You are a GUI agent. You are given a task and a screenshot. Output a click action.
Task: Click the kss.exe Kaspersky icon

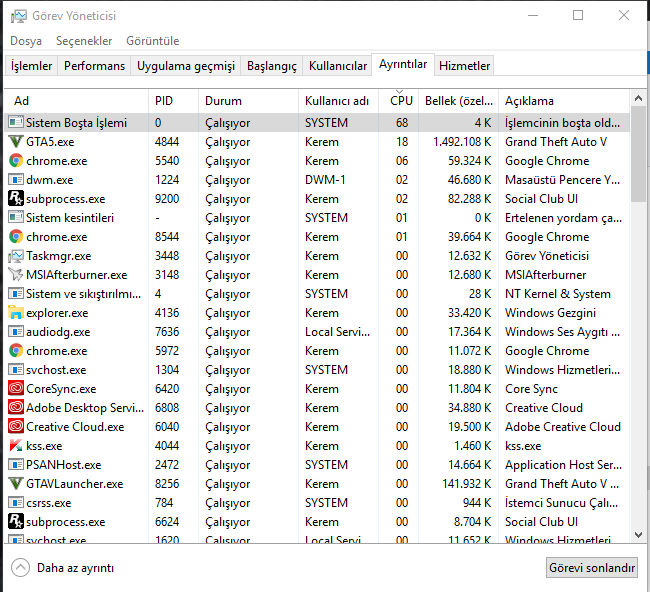tap(16, 446)
